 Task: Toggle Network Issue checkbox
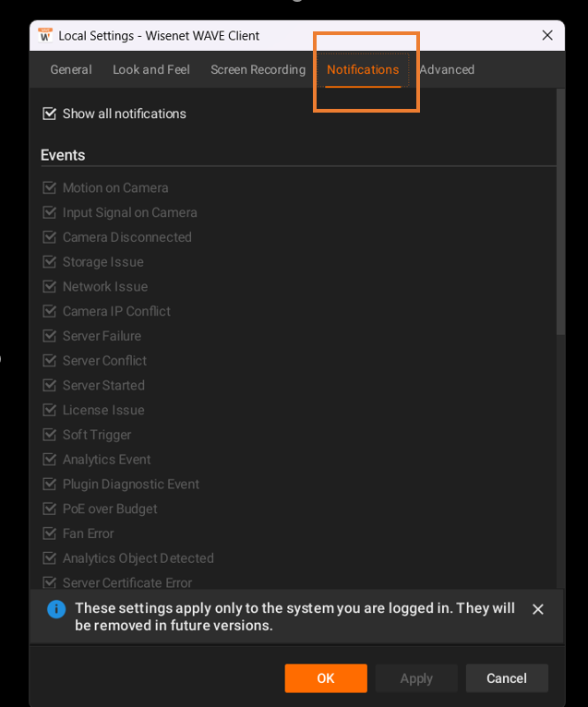pos(50,286)
